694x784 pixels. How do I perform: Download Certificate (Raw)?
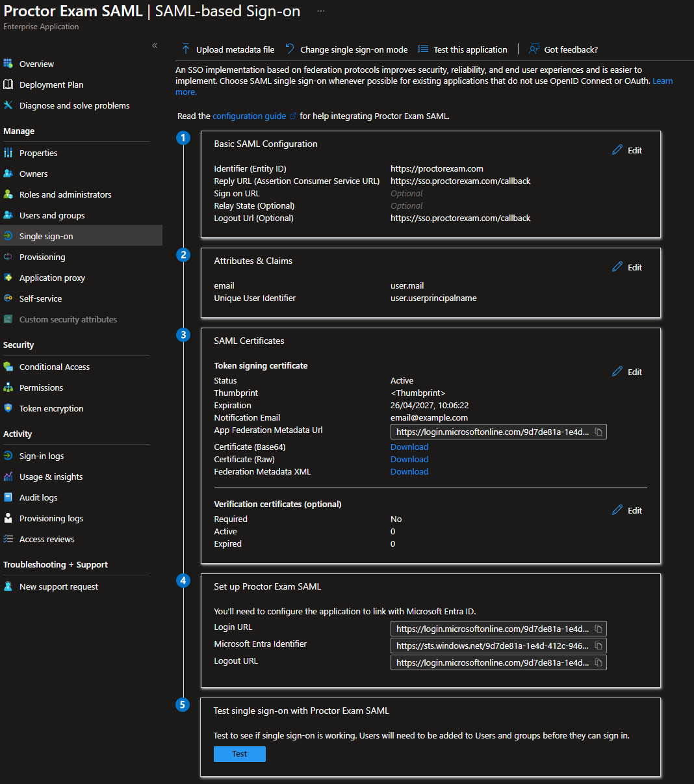(x=409, y=460)
